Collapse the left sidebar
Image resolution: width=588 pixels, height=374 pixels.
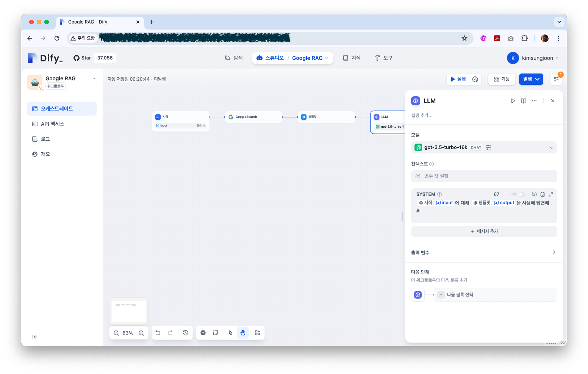pos(35,337)
